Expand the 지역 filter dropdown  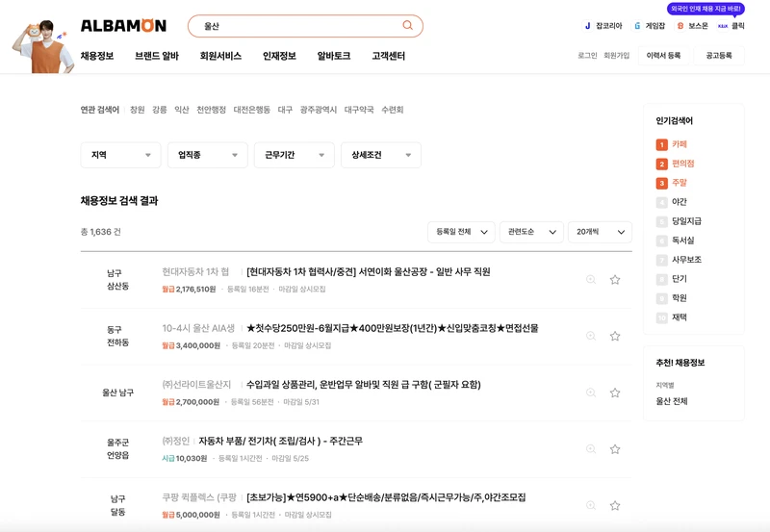[x=120, y=155]
